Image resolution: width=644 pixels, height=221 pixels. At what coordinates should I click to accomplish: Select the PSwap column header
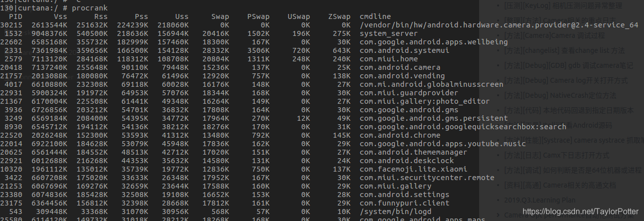[259, 17]
